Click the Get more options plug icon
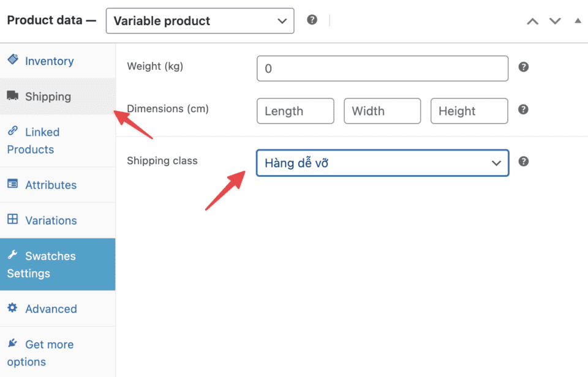Viewport: 588px width, 377px height. click(x=12, y=344)
